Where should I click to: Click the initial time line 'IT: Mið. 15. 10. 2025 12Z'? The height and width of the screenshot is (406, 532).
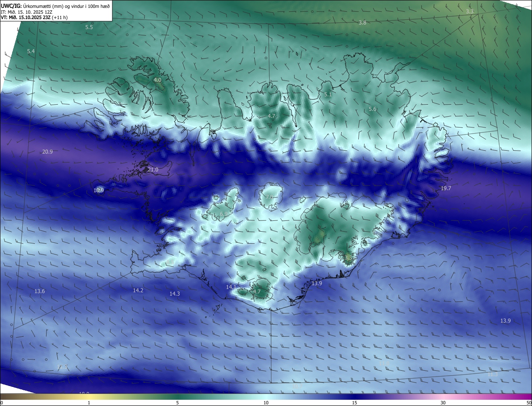[x=27, y=12]
